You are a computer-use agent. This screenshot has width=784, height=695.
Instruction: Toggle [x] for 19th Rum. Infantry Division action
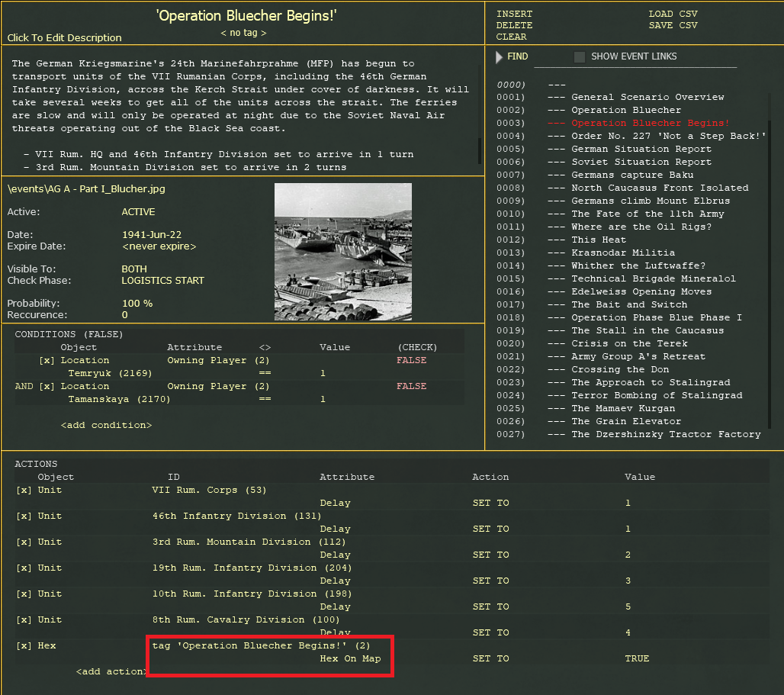coord(24,568)
